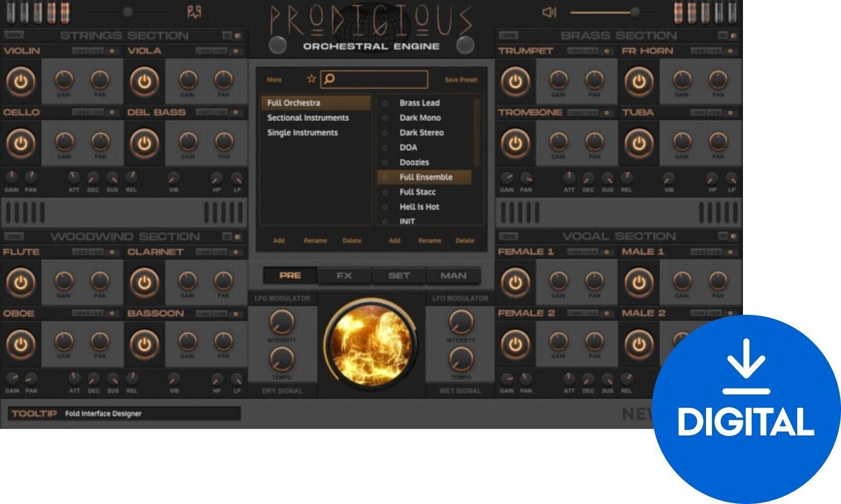
Task: Click the E expander on the Brass Section header
Action: [x=734, y=35]
